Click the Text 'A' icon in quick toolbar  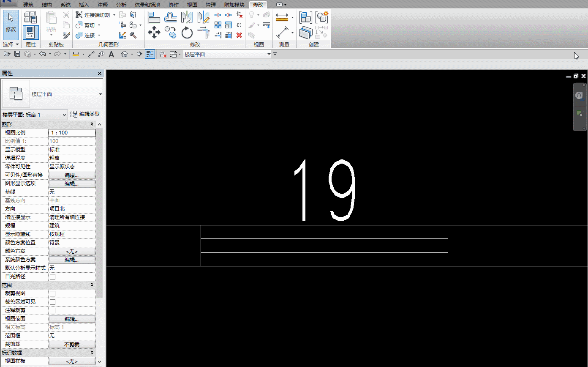112,54
